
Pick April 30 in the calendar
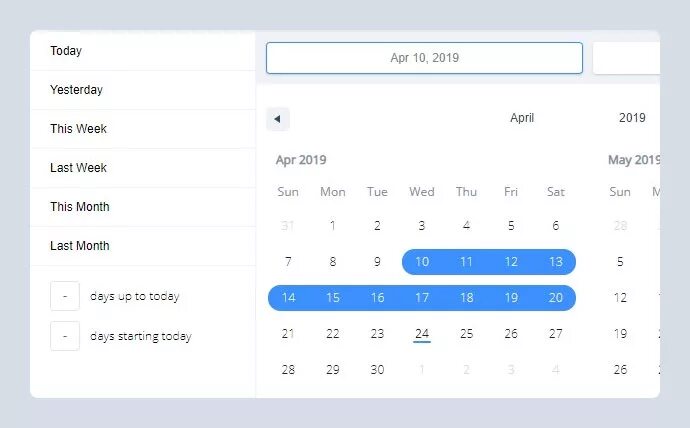tap(377, 370)
